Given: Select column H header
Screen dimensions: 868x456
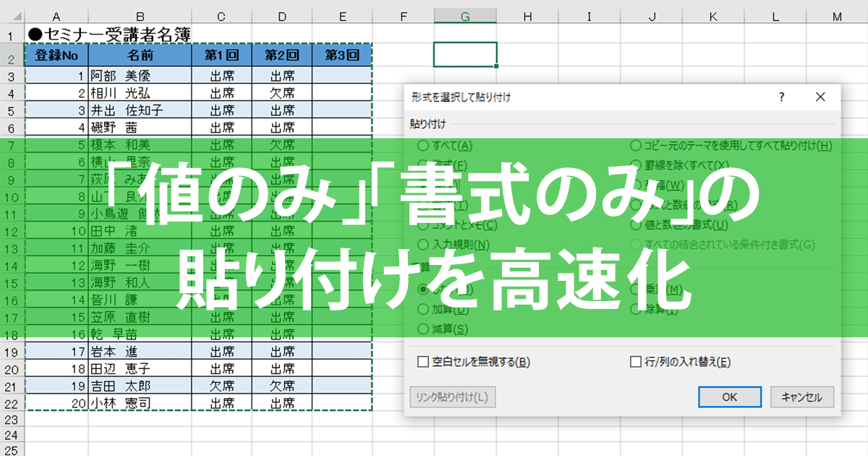Looking at the screenshot, I should (x=527, y=16).
